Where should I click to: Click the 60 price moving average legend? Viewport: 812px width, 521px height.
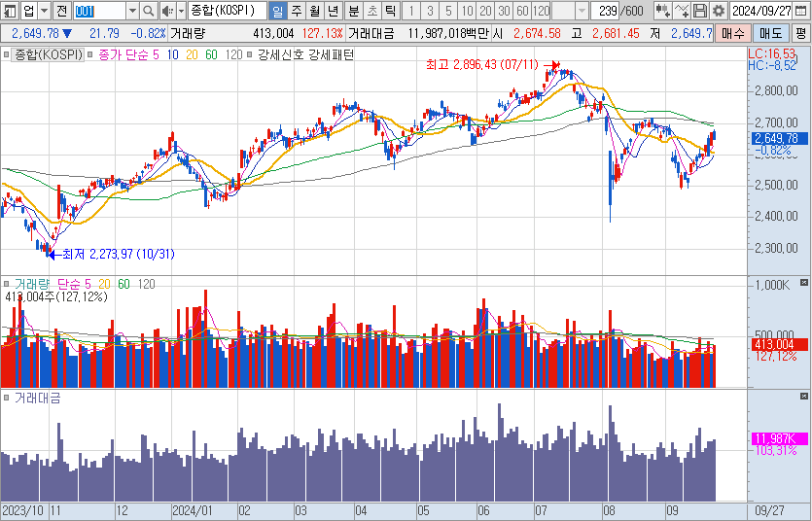[211, 54]
